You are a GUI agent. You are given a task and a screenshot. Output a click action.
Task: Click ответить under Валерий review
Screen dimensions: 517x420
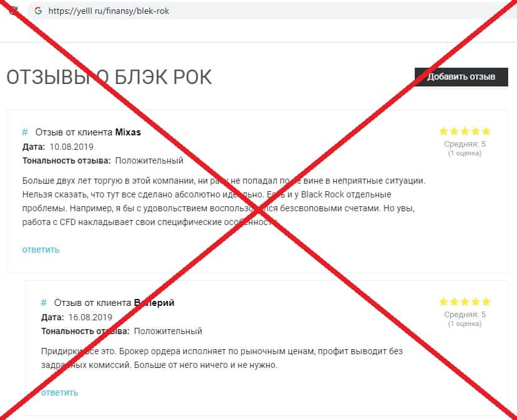pyautogui.click(x=60, y=392)
